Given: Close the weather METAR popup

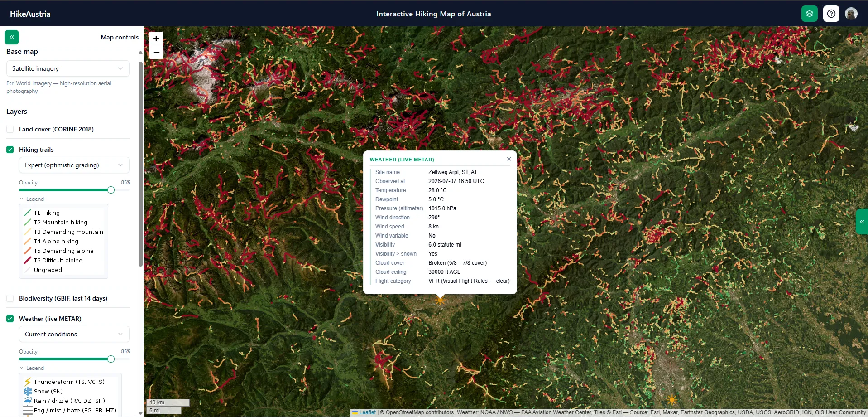Looking at the screenshot, I should [509, 159].
